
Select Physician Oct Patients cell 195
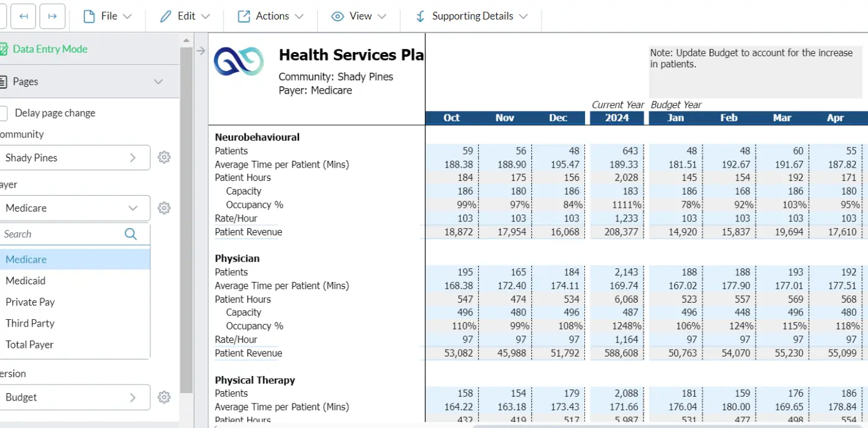pyautogui.click(x=452, y=272)
